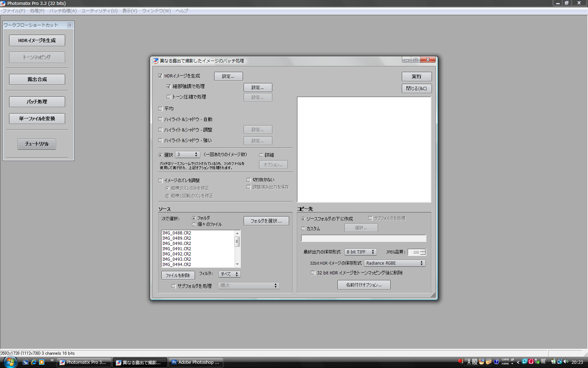Open the images-per-batch number dropdown
The image size is (588, 368).
188,155
